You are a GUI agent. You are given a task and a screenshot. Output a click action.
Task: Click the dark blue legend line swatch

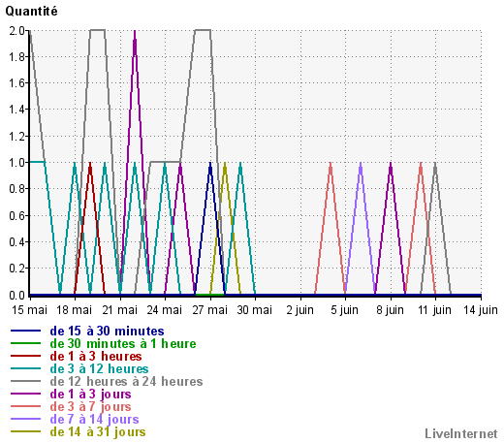(25, 331)
